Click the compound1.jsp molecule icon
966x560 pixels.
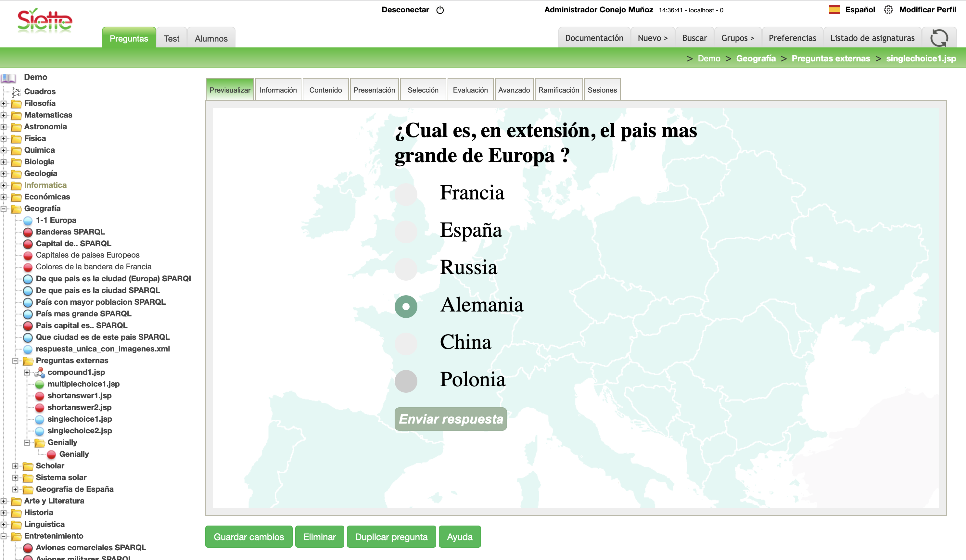point(40,372)
